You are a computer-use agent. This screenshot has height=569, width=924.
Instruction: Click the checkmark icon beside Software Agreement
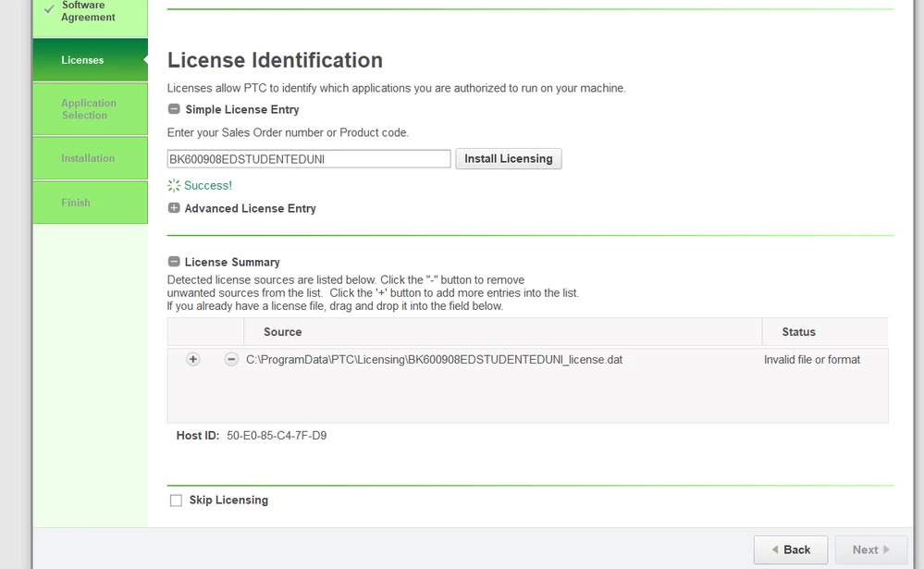[x=50, y=9]
